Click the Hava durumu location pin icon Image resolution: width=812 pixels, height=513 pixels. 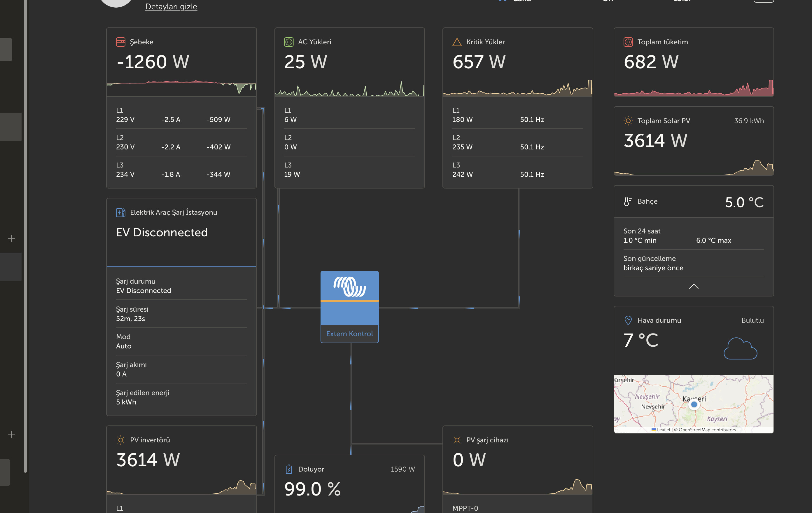(x=628, y=320)
